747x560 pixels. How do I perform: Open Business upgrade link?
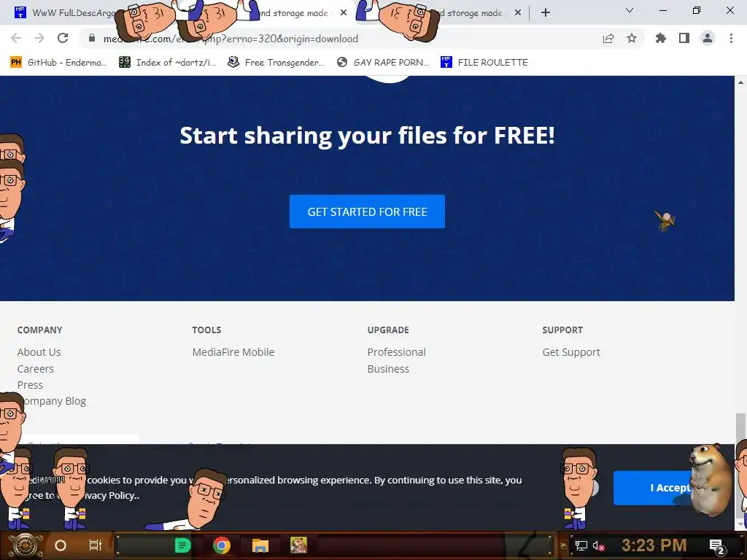(388, 368)
